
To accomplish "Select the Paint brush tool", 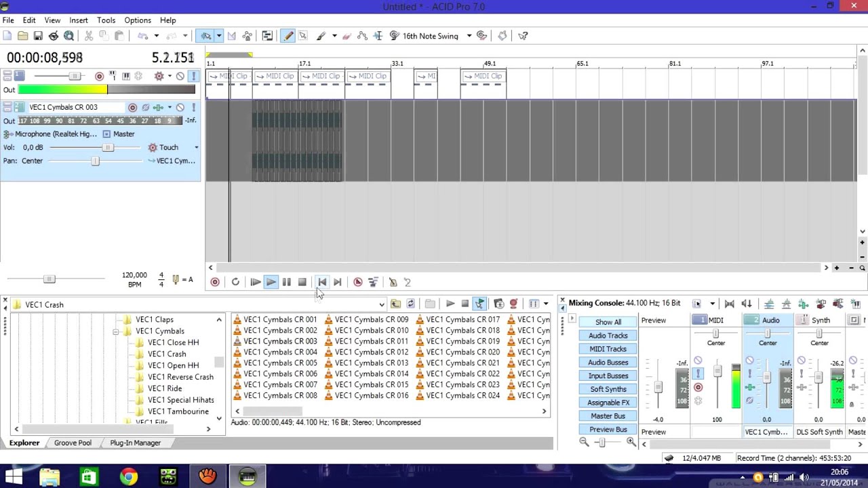I will [x=321, y=36].
